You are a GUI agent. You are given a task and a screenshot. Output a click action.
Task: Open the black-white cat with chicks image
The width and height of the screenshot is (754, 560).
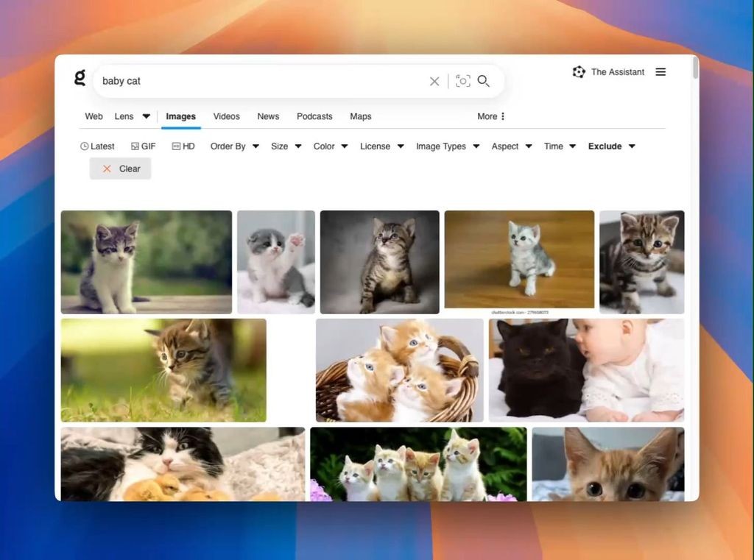click(x=183, y=464)
